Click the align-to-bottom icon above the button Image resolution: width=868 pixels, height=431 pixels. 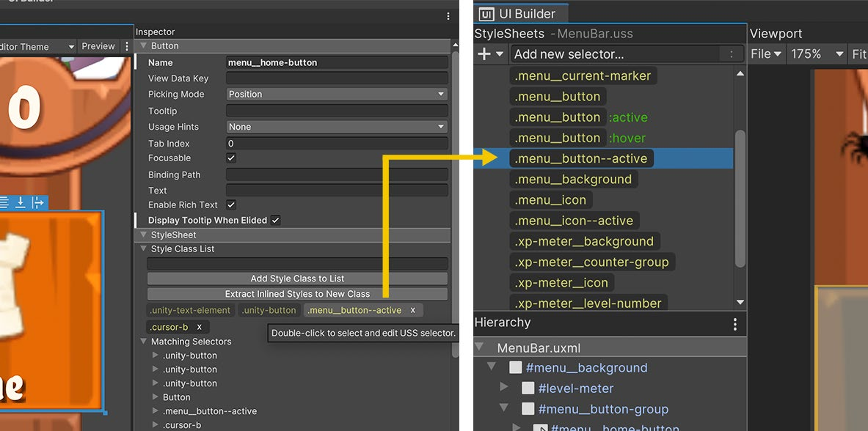pyautogui.click(x=21, y=202)
